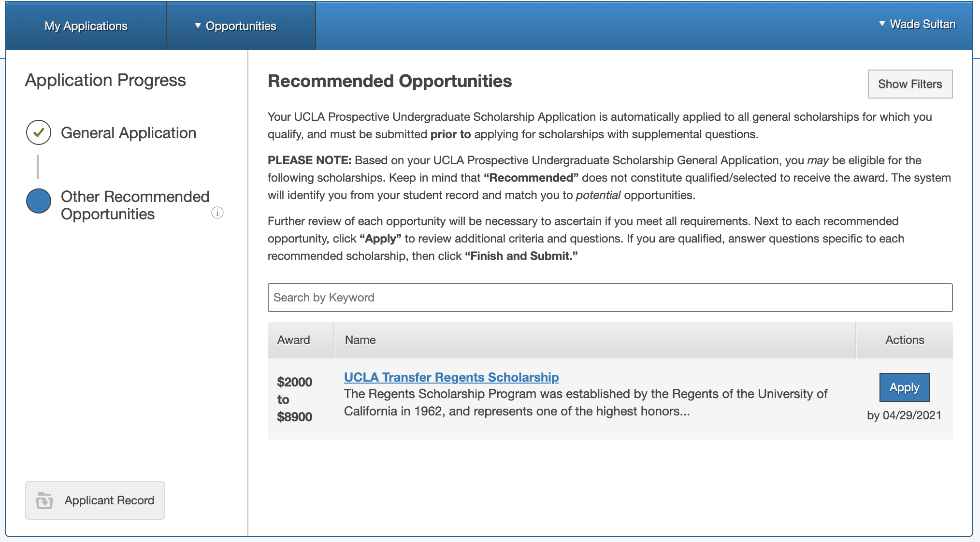
Task: Expand the Wade Sultan user dropdown
Action: (917, 24)
